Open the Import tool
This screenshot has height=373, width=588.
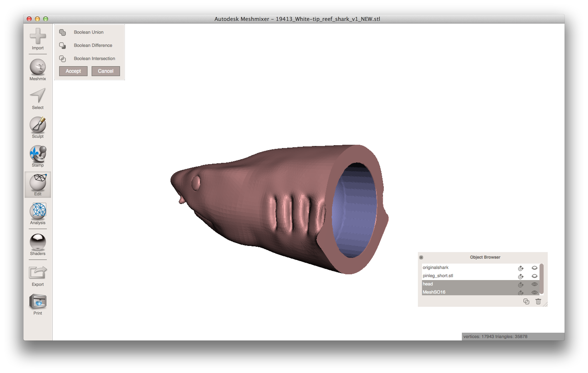tap(38, 39)
